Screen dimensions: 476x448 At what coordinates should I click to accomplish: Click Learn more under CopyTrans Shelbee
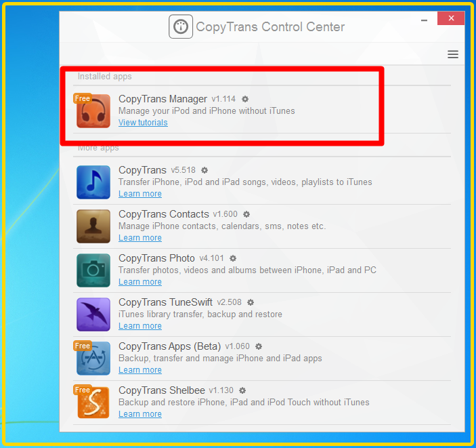click(140, 414)
